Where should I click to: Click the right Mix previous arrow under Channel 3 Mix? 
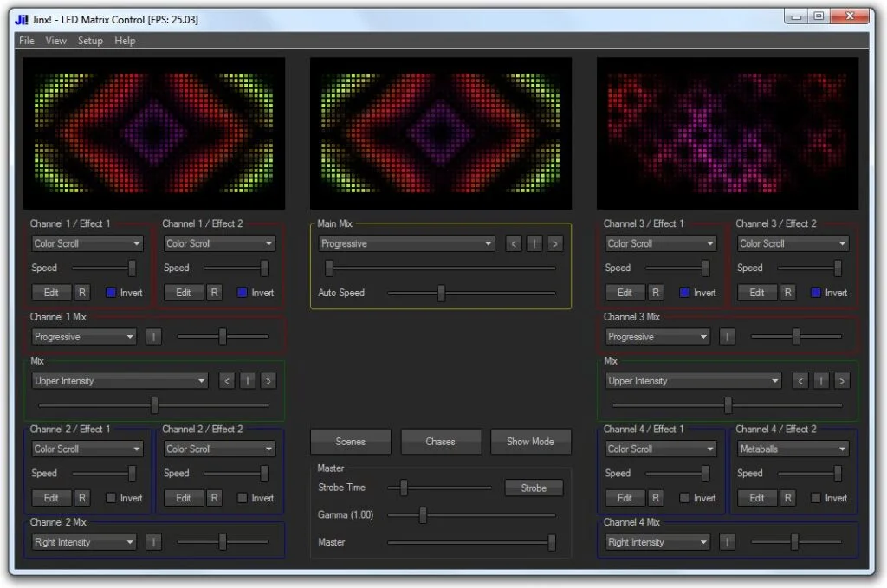point(800,381)
